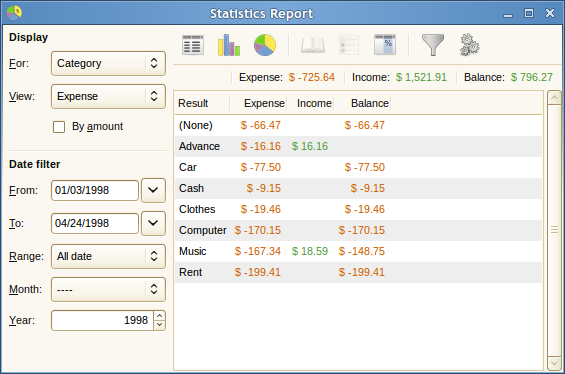Switch to the list view icon
Screen dimensions: 565x374
(x=193, y=45)
